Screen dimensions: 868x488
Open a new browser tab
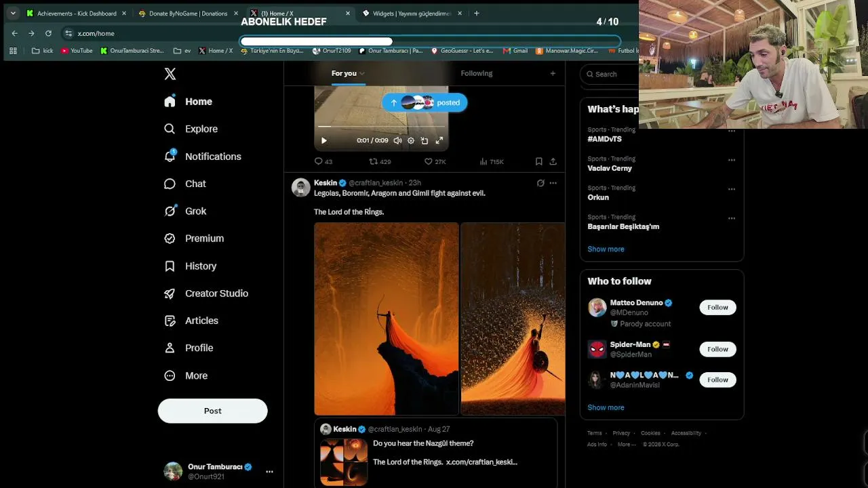477,13
